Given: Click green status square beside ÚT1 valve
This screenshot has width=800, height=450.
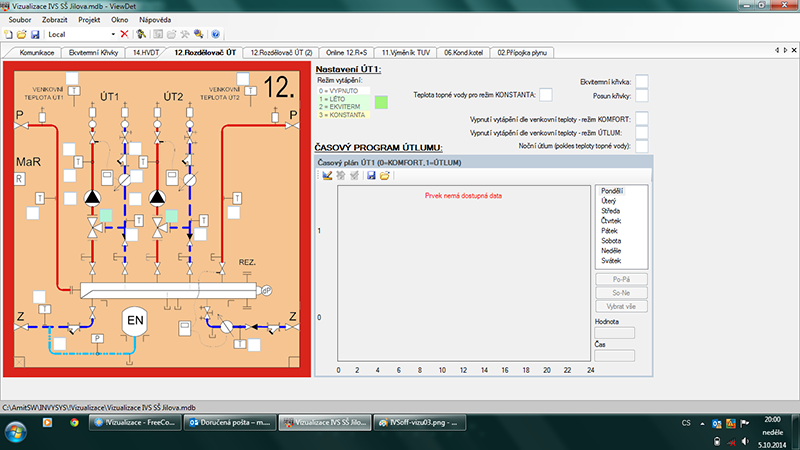Looking at the screenshot, I should coord(106,216).
